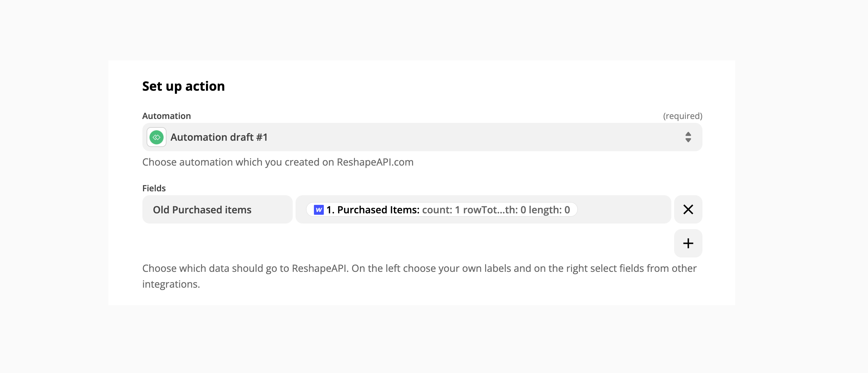Edit the Old Purchased items label field

click(x=217, y=209)
